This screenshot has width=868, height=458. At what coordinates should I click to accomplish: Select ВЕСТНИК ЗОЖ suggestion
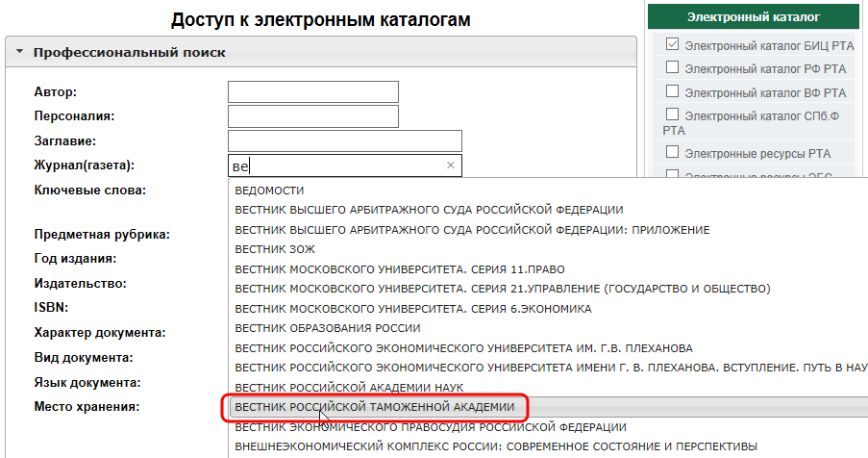pyautogui.click(x=275, y=249)
